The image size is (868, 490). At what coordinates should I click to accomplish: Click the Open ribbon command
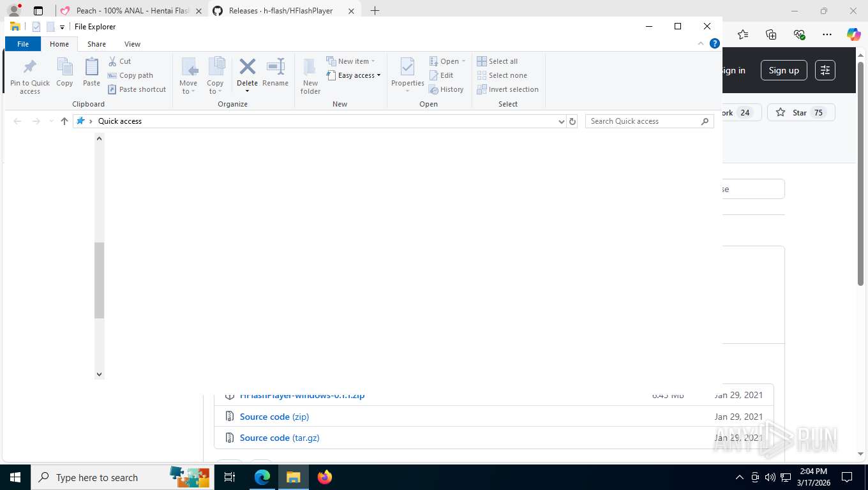(x=447, y=61)
